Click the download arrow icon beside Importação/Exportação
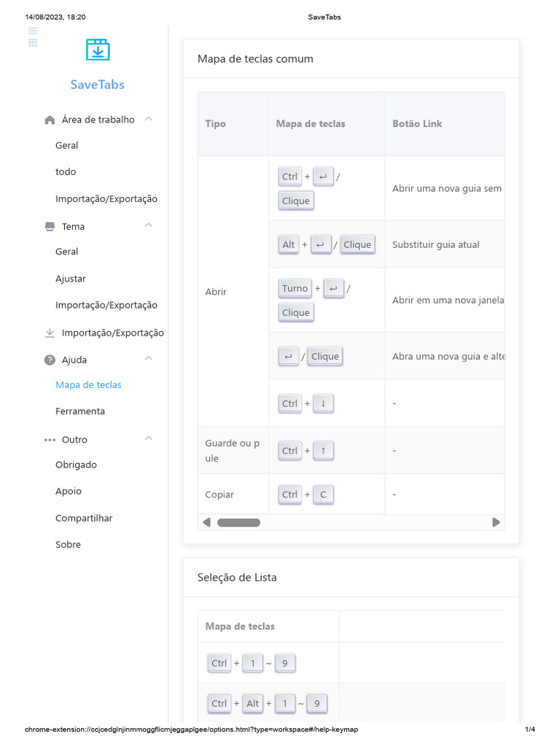The height and width of the screenshot is (747, 560). pos(50,333)
